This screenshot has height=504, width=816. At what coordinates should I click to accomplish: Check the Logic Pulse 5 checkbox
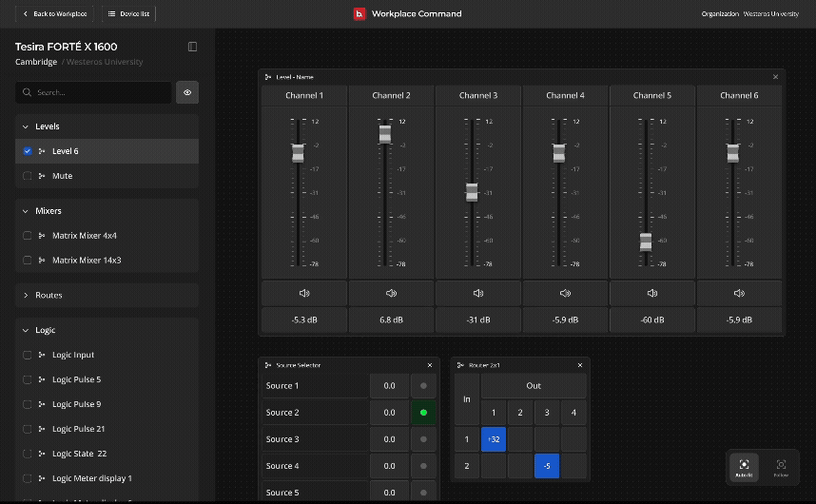[28, 379]
